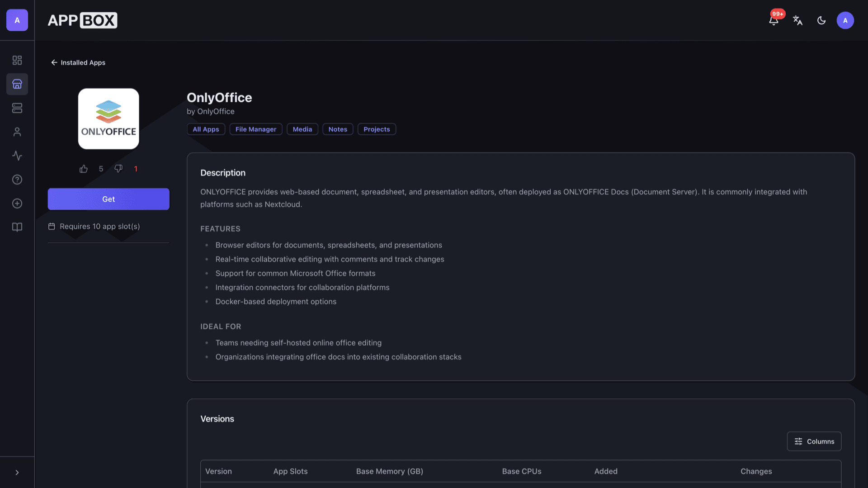Click the 'by OnlyOffice' author text
Image resolution: width=868 pixels, height=488 pixels.
(x=211, y=111)
